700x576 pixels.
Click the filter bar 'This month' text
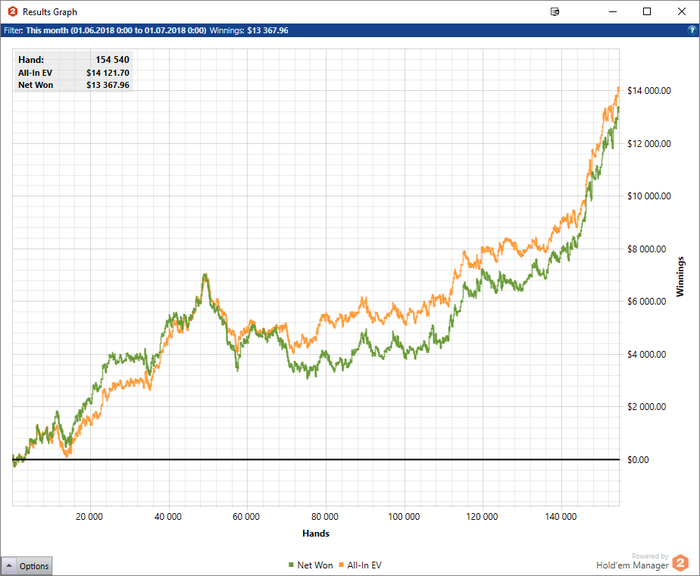click(x=116, y=30)
